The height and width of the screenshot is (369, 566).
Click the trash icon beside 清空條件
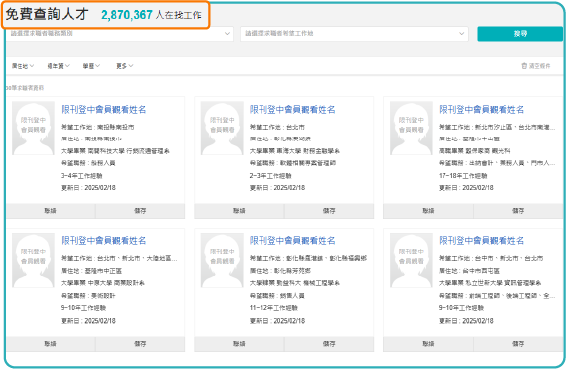524,66
